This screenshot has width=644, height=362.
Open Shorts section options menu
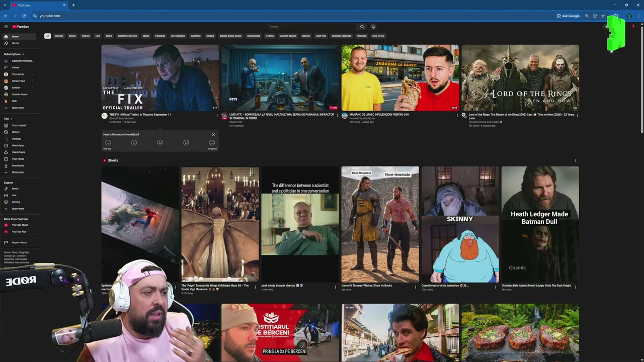(x=576, y=160)
